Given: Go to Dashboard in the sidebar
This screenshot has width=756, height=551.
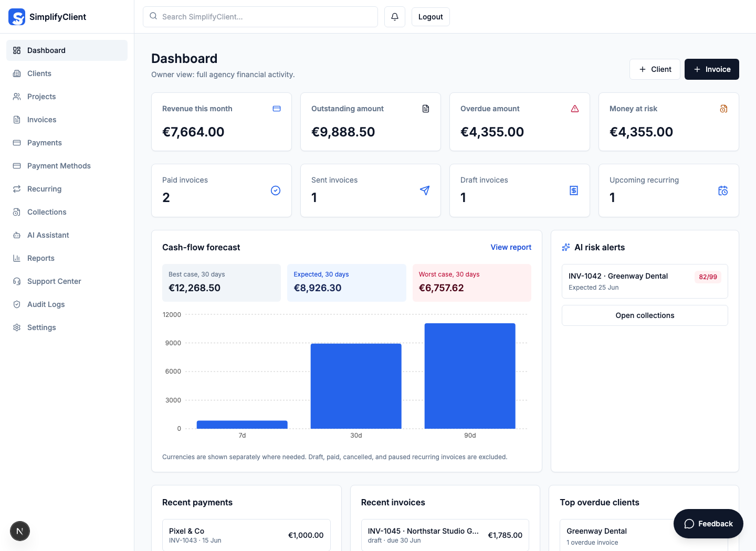Looking at the screenshot, I should 67,50.
